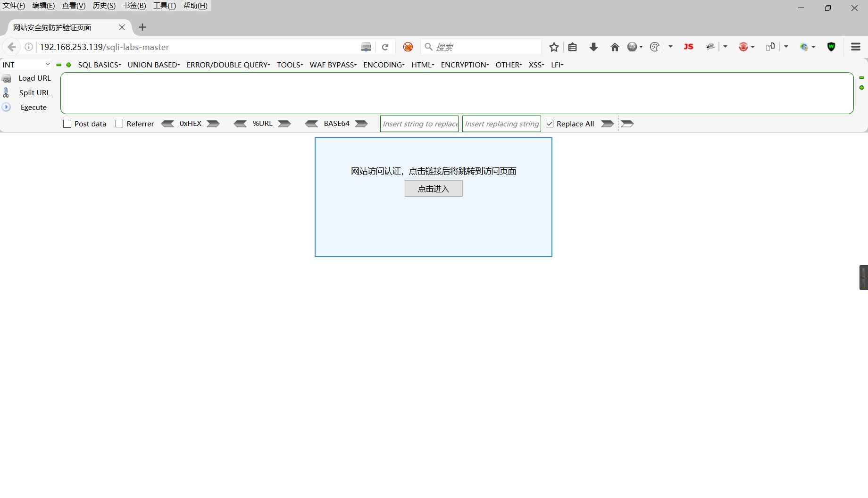This screenshot has height=498, width=868.
Task: Open the WAF BYPASS dropdown
Action: pos(332,65)
